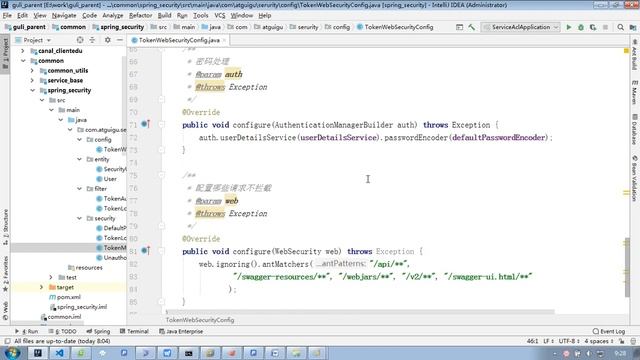Click editor horizontal scrollbar

click(x=361, y=312)
